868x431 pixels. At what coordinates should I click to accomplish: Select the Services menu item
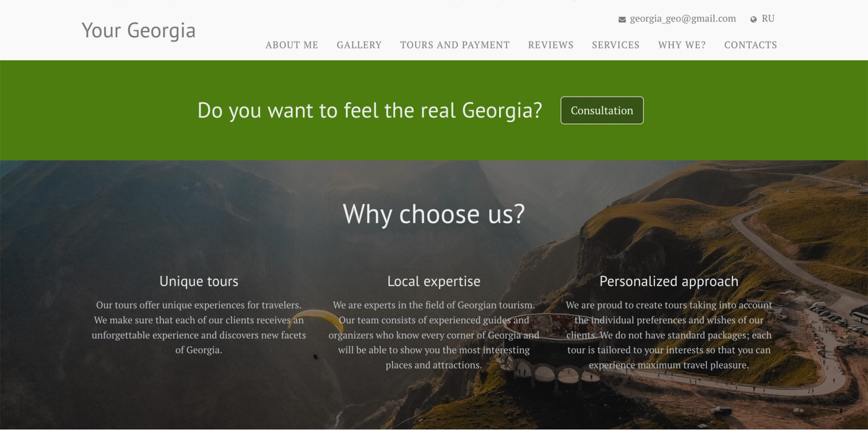[x=616, y=45]
